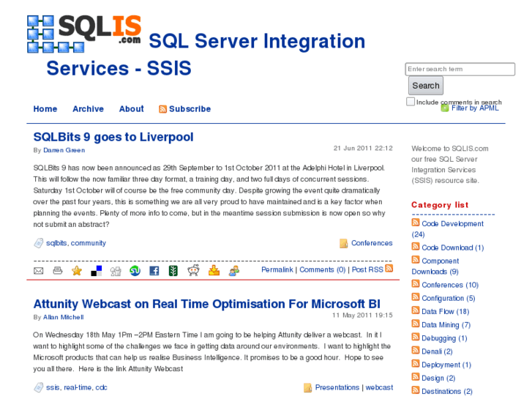The width and height of the screenshot is (532, 399).
Task: Open the community tag
Action: point(89,243)
